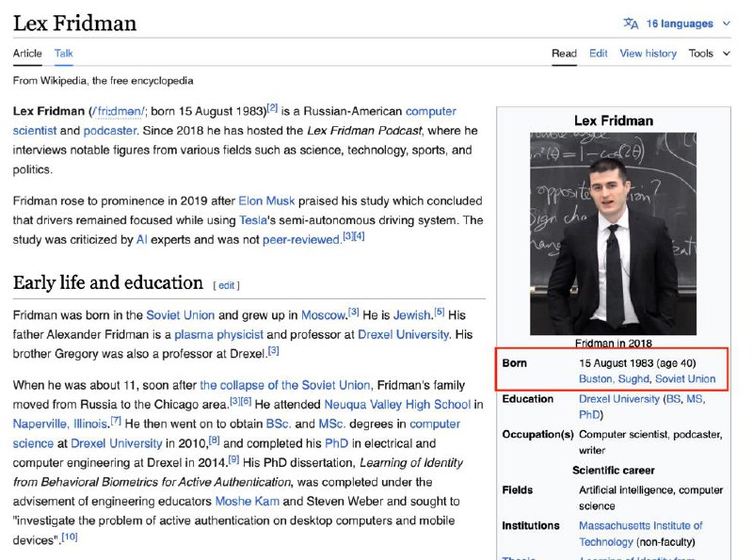Open the Massachusetts Institute of Technology link

[640, 526]
